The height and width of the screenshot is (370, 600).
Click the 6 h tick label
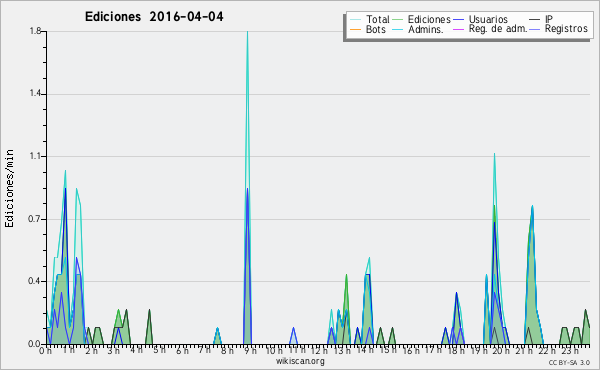tap(182, 350)
